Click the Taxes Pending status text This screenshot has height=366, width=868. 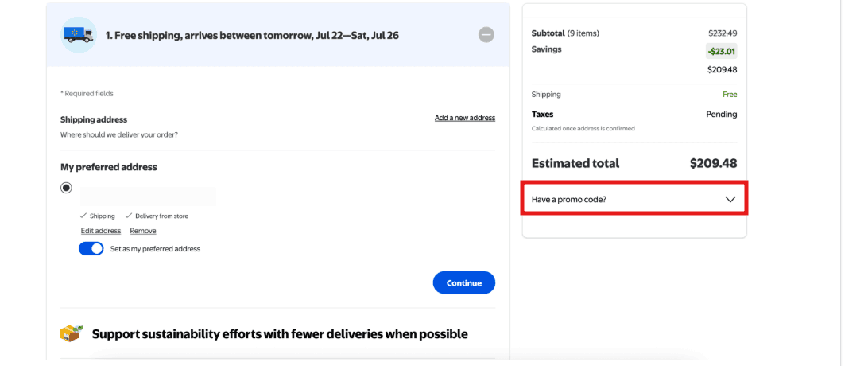pos(721,115)
